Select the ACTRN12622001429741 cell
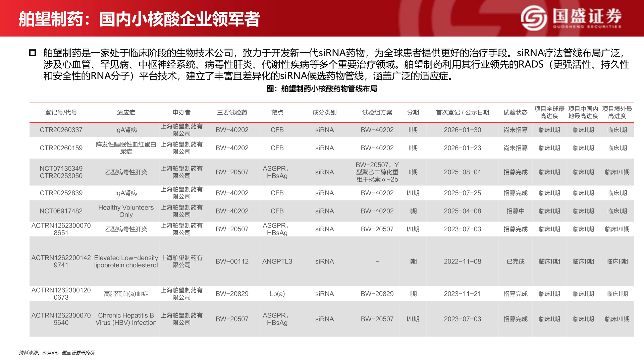Image resolution: width=644 pixels, height=362 pixels. [61, 261]
